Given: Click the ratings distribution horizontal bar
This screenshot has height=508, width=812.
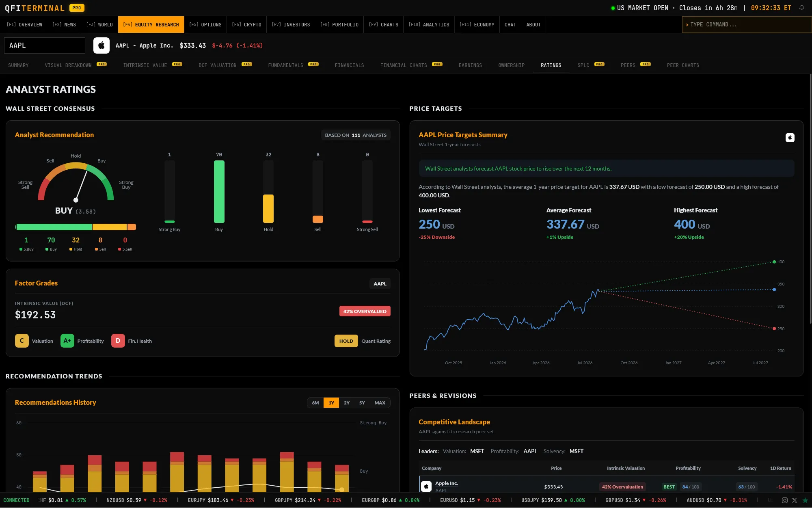Looking at the screenshot, I should click(76, 227).
